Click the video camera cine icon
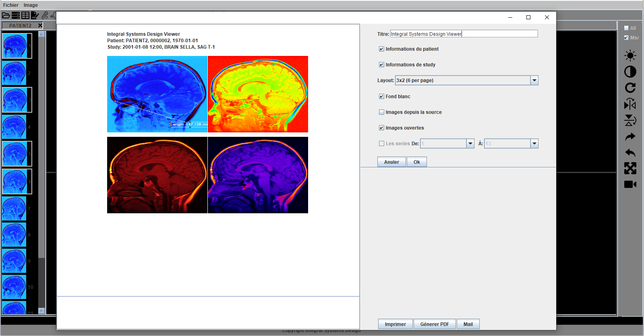644x336 pixels. [x=630, y=184]
